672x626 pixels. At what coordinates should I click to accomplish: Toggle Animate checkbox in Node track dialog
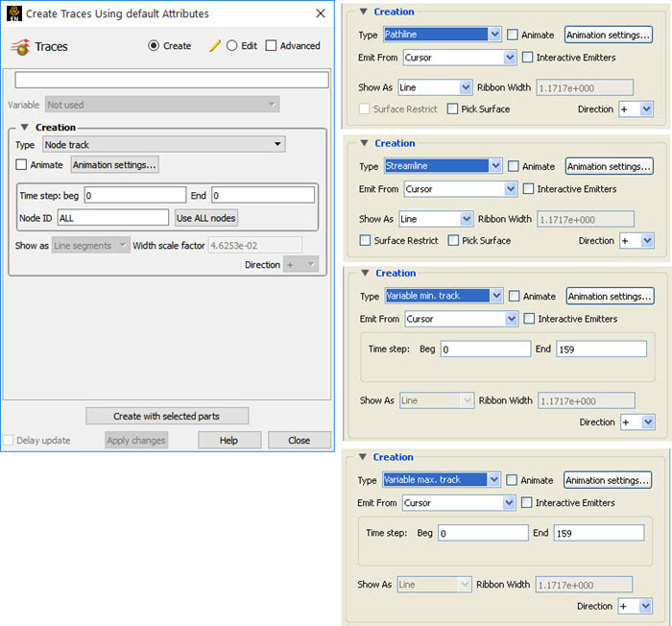click(21, 164)
